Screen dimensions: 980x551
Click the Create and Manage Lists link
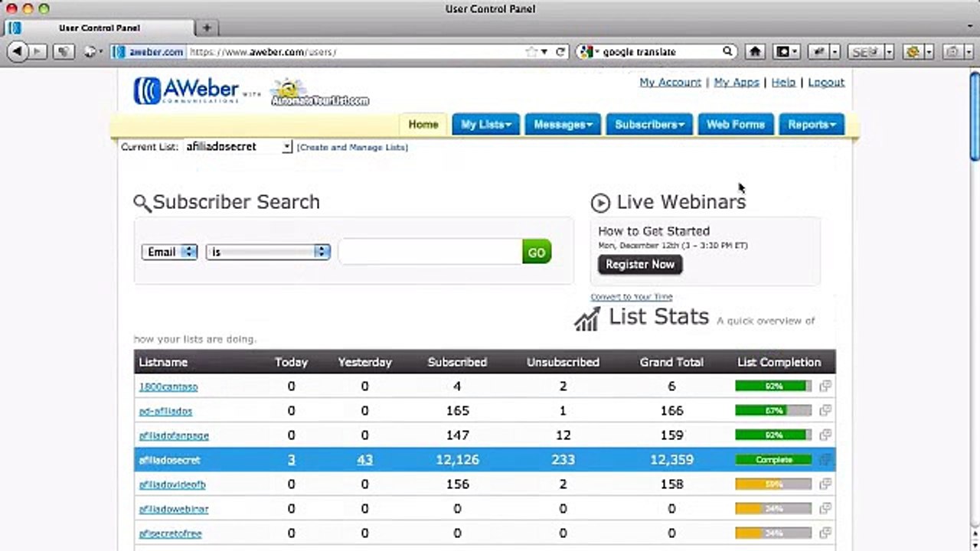[x=352, y=147]
